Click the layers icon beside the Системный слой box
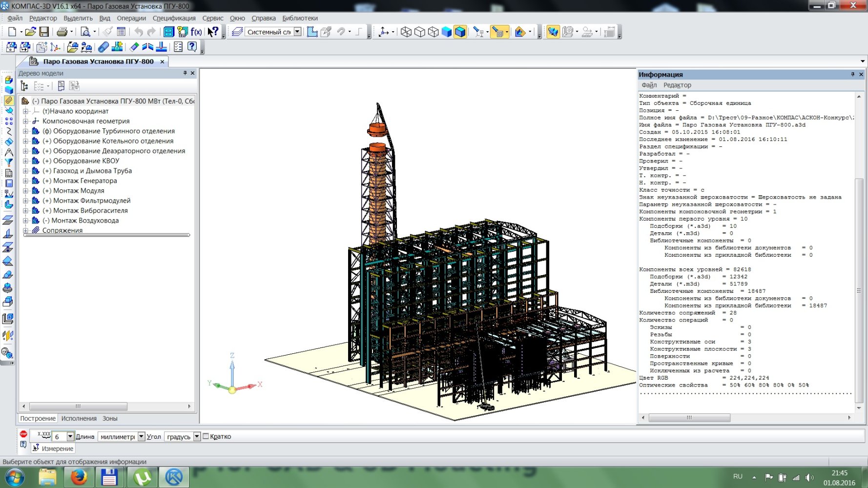 click(x=237, y=32)
